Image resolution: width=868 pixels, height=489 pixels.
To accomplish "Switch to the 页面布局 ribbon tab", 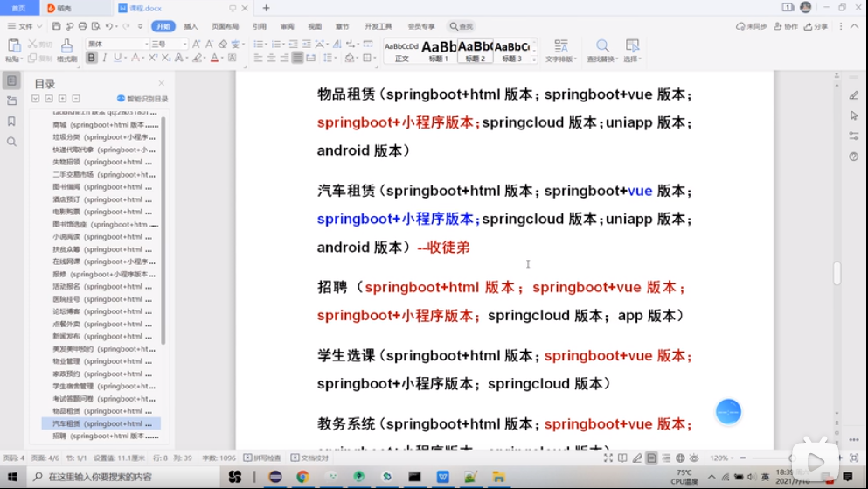I will [225, 26].
